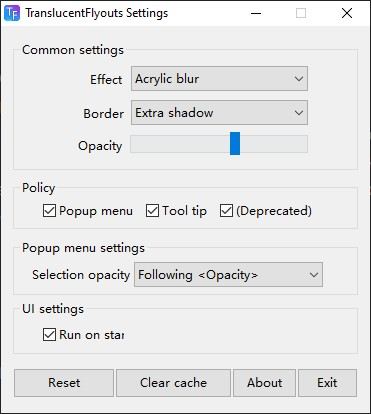Click the Opacity slider track left of thumb
This screenshot has width=371, height=414.
180,144
